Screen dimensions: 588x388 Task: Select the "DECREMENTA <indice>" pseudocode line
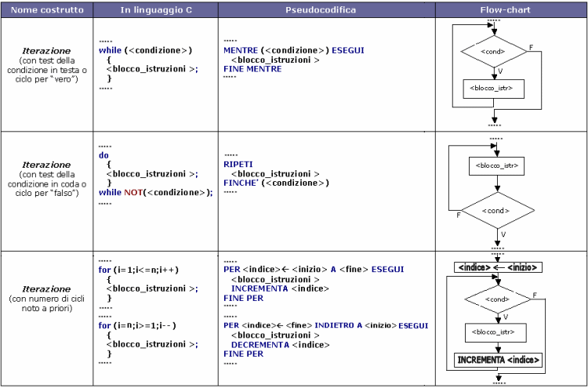pos(281,345)
